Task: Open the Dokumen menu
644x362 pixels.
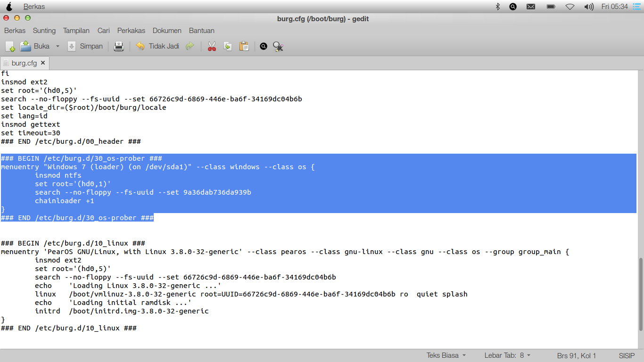Action: tap(167, 31)
